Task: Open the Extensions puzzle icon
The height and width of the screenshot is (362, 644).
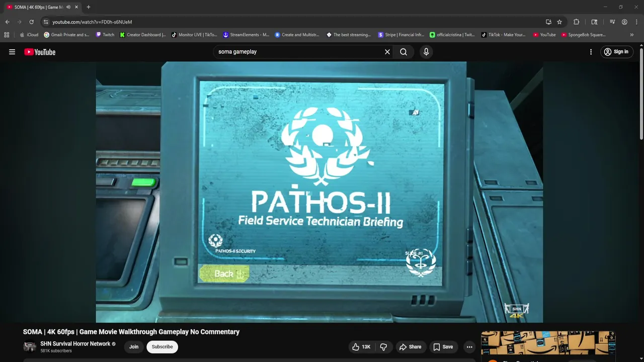Action: click(x=577, y=22)
